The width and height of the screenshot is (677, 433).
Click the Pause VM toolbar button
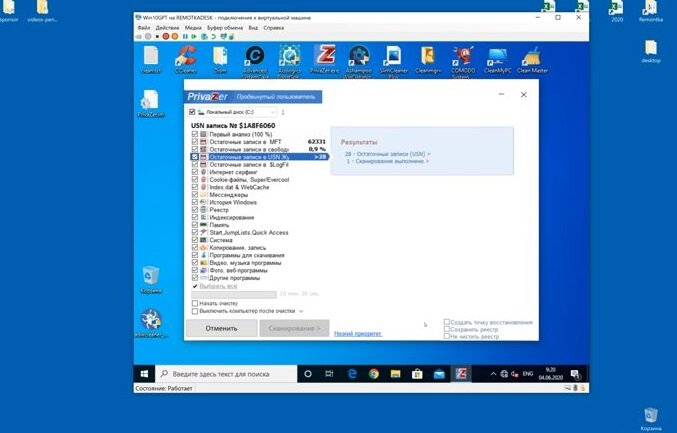(185, 37)
